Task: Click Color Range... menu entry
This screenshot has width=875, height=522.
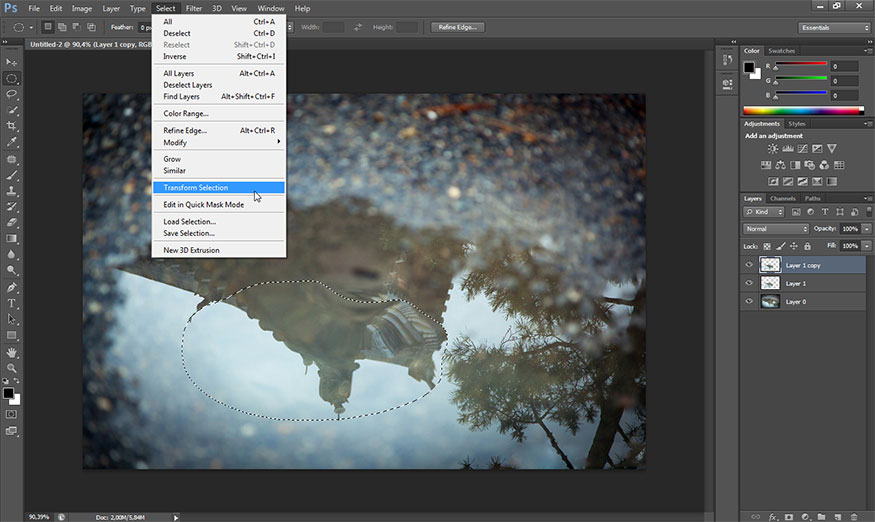Action: click(x=186, y=113)
